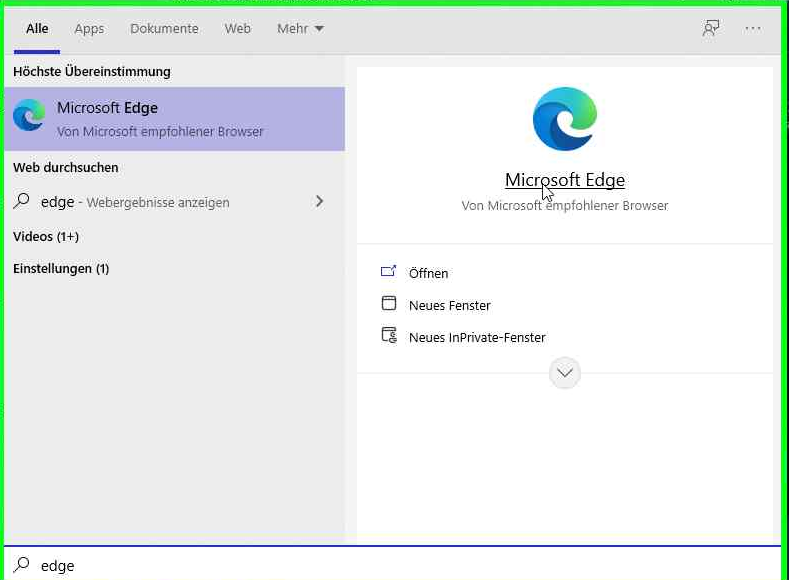This screenshot has width=789, height=580.
Task: Click Öffnen to launch Edge
Action: 428,273
